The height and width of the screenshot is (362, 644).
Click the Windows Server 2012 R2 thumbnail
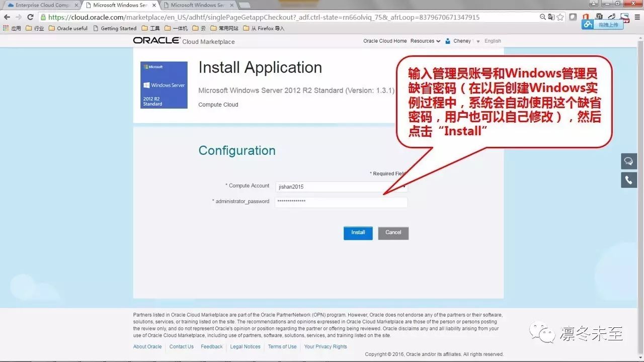coord(164,85)
